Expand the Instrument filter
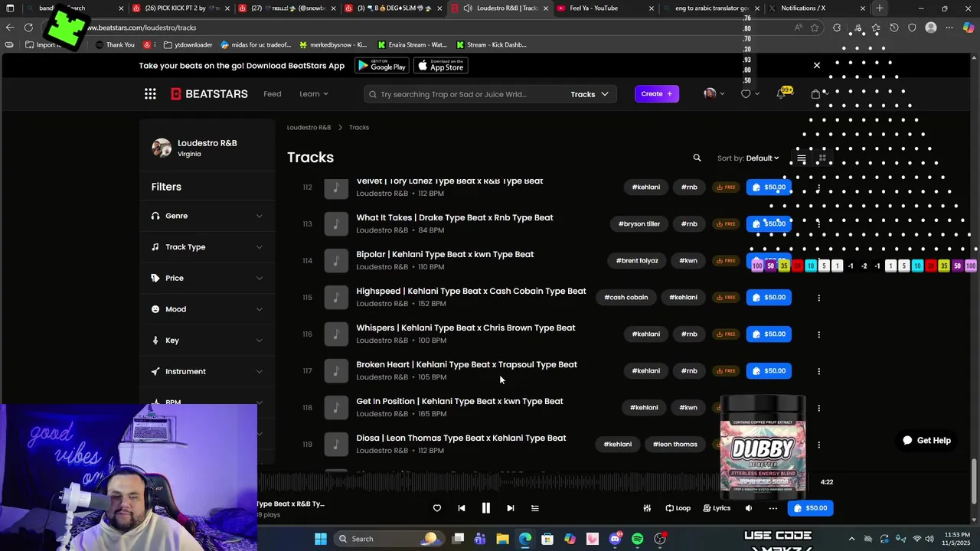This screenshot has height=551, width=980. pyautogui.click(x=207, y=371)
